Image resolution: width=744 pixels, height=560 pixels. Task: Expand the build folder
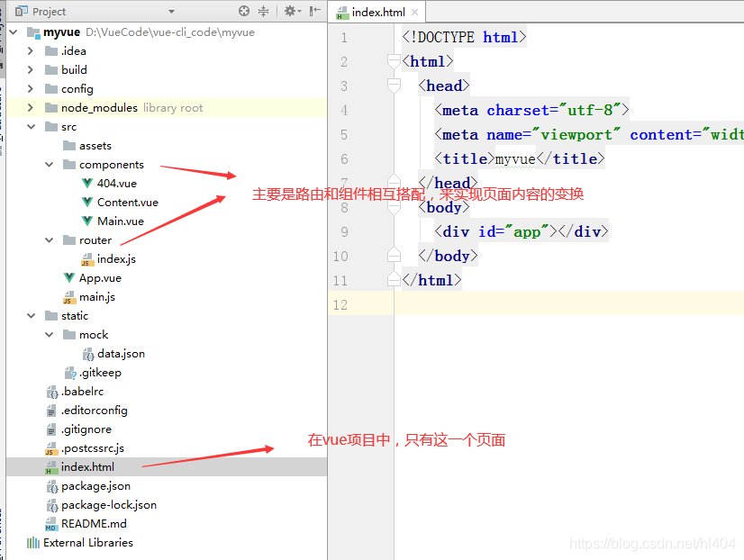point(31,69)
